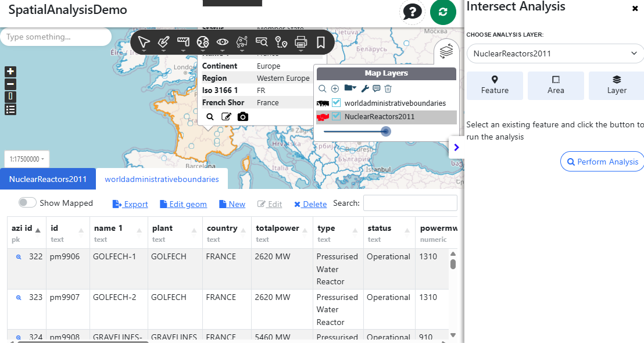This screenshot has height=343, width=644.
Task: Delete layer using the trash icon
Action: coord(388,88)
